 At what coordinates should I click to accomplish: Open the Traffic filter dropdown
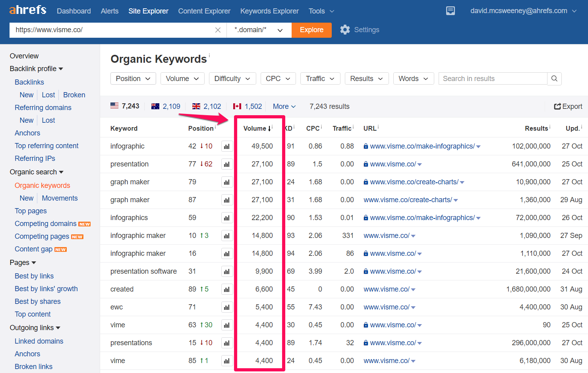pos(320,79)
